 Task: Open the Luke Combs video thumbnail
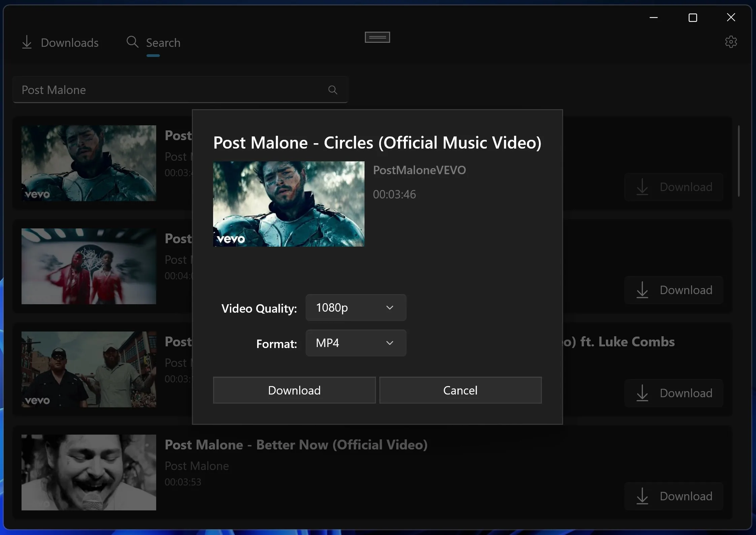tap(89, 370)
